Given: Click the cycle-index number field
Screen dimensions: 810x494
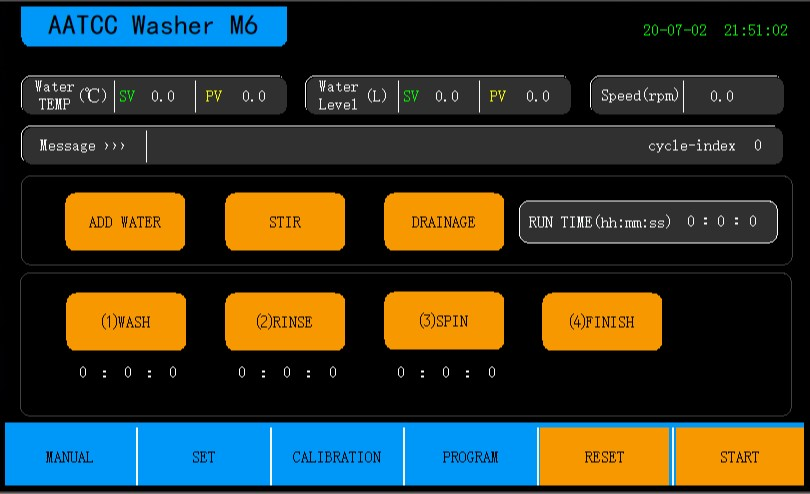Looking at the screenshot, I should [757, 145].
